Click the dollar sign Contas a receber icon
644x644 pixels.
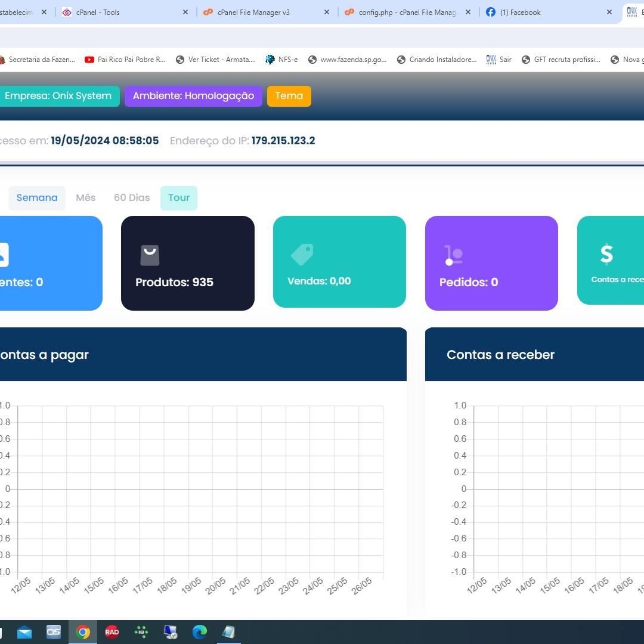coord(606,254)
